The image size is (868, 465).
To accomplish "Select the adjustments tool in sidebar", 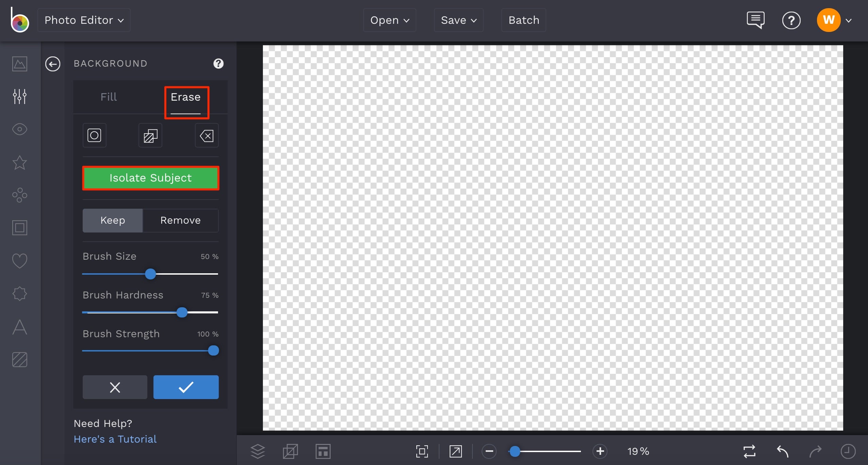I will coord(20,96).
